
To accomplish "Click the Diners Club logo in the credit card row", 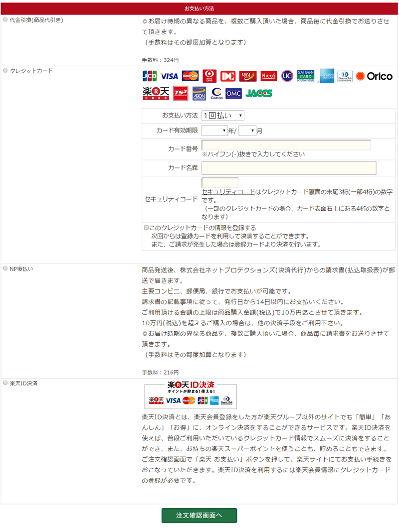I will [345, 76].
